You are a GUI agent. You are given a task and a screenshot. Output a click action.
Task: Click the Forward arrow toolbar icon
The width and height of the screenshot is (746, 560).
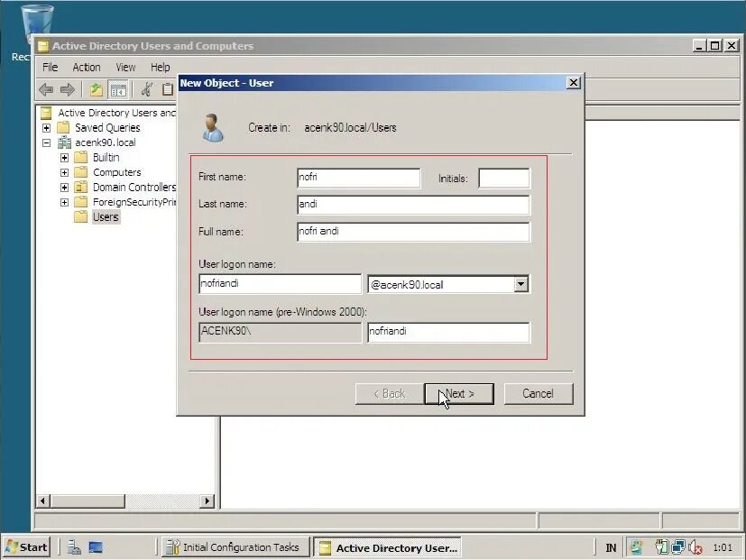(x=68, y=89)
